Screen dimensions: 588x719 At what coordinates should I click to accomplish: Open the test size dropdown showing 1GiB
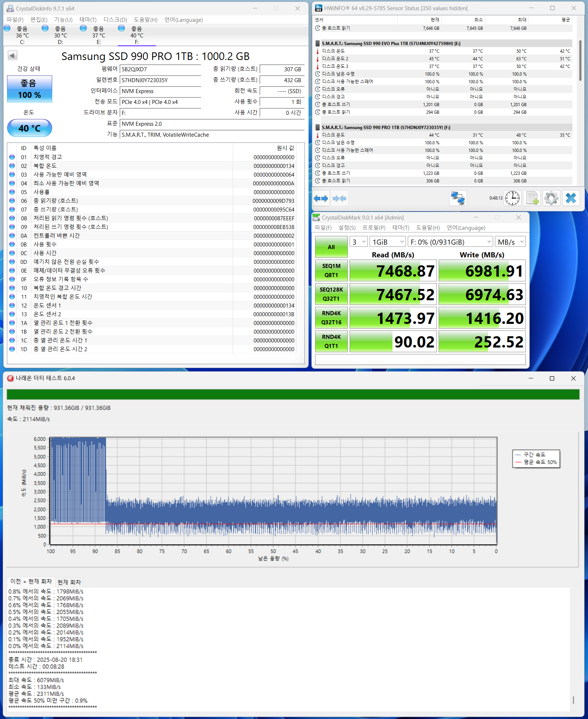point(387,242)
